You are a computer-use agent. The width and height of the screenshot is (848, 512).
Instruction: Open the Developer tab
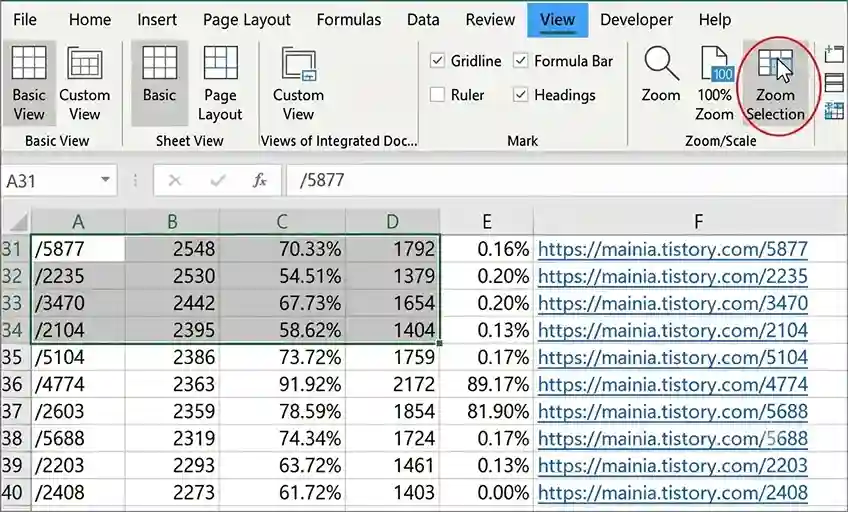(x=637, y=20)
